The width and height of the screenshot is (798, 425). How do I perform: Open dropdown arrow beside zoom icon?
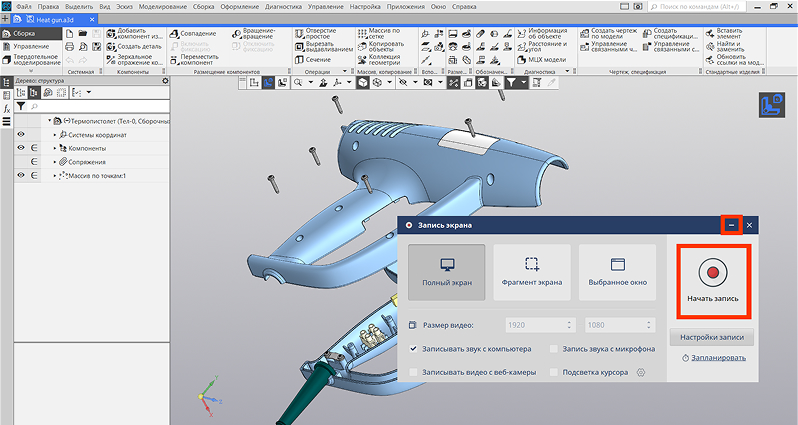(x=310, y=82)
